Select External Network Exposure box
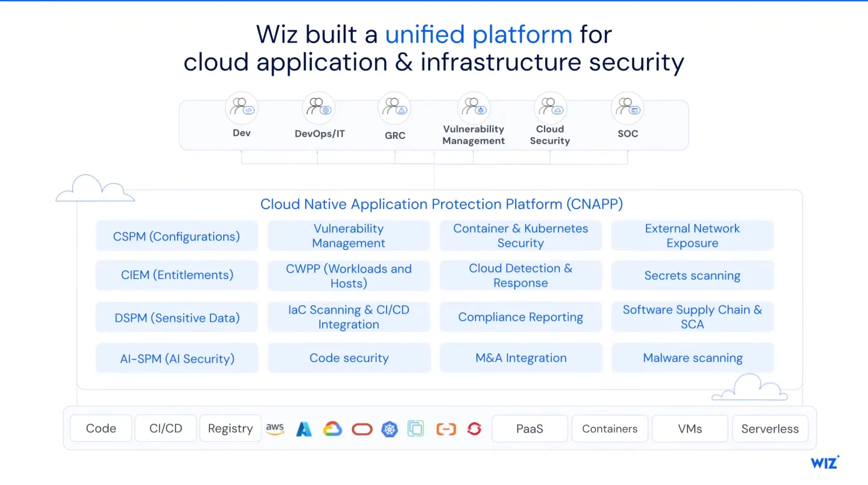 692,236
